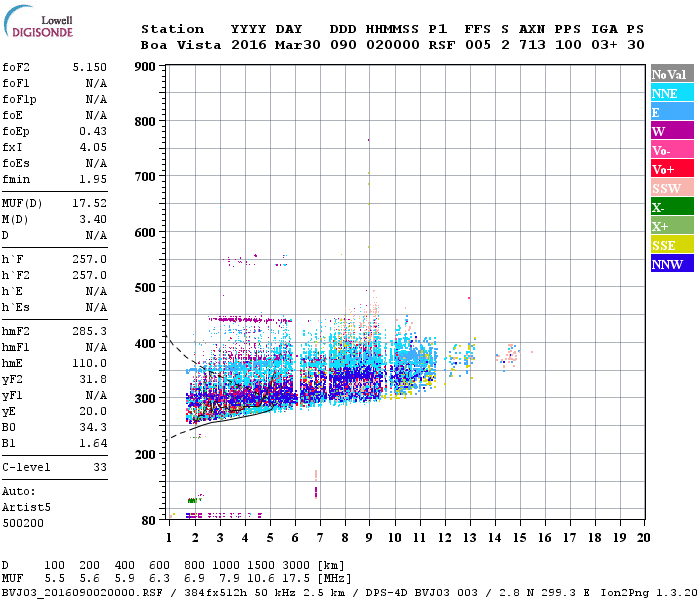Click the NNW dark blue legend swatch
The height and width of the screenshot is (600, 700).
click(672, 263)
